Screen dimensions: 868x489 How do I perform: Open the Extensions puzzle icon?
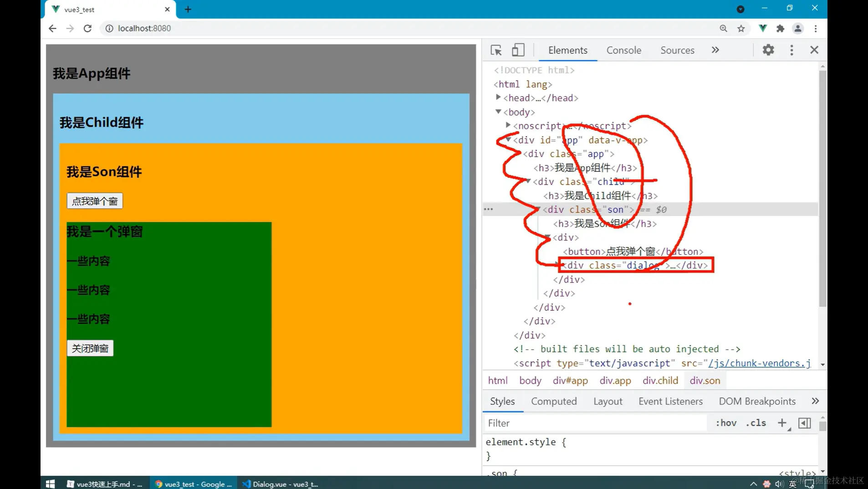(x=780, y=28)
